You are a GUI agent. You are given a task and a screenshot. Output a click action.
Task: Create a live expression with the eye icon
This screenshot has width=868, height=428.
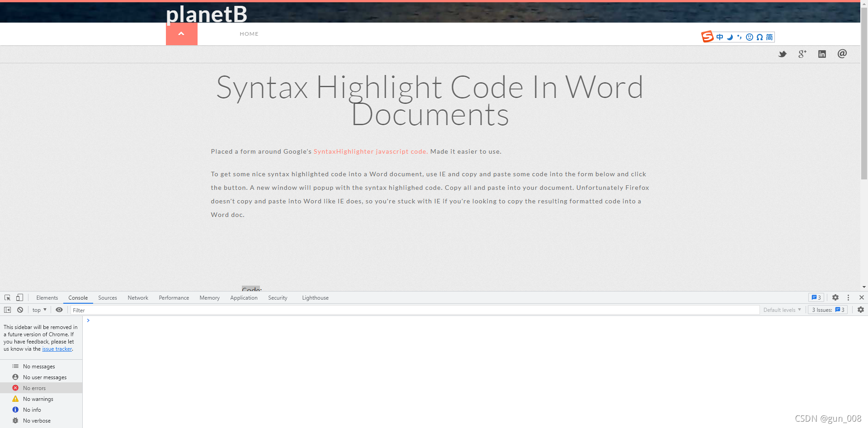pyautogui.click(x=59, y=310)
